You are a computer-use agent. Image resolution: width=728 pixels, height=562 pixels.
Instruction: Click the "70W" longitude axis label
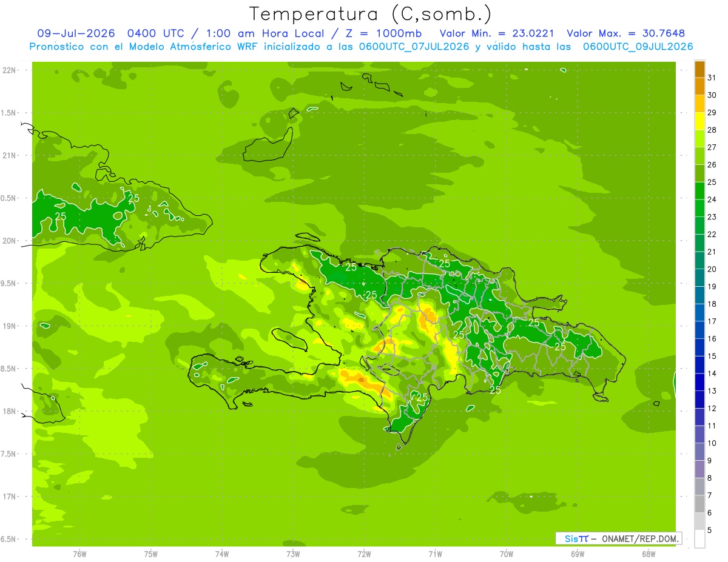506,554
